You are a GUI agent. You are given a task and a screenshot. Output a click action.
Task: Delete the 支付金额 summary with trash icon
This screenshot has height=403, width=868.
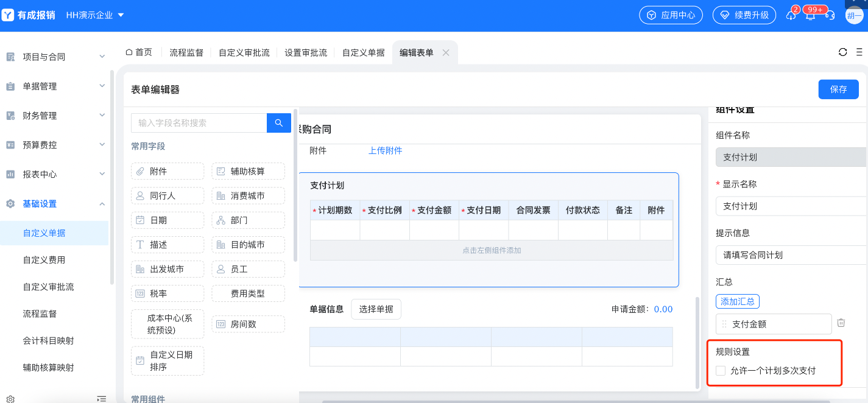841,323
